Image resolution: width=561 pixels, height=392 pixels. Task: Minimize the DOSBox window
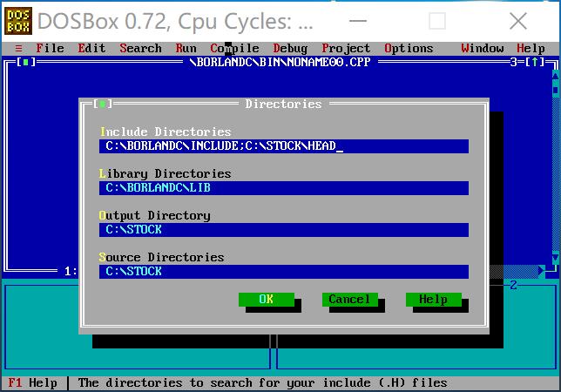point(358,21)
